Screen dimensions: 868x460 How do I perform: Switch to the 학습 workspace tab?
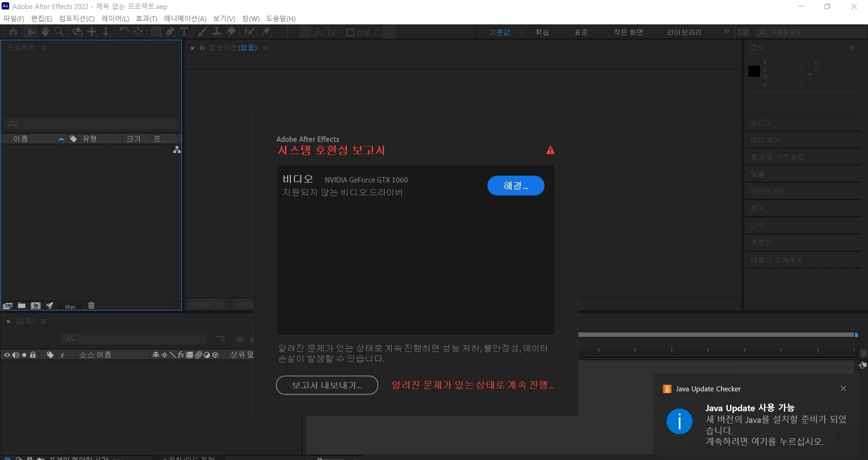tap(542, 32)
